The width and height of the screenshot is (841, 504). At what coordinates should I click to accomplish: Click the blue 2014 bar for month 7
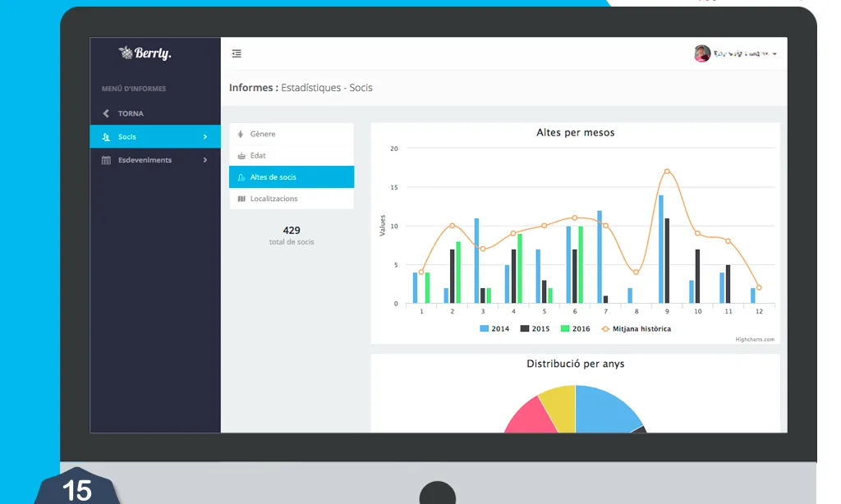coord(600,257)
